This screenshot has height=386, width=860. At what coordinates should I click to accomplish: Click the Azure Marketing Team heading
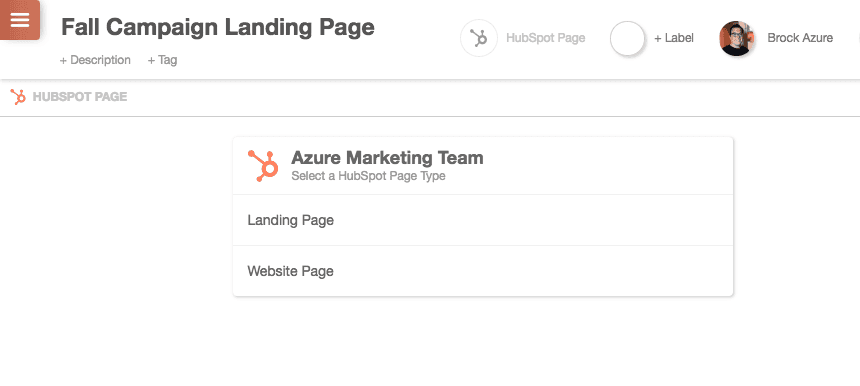click(x=387, y=158)
